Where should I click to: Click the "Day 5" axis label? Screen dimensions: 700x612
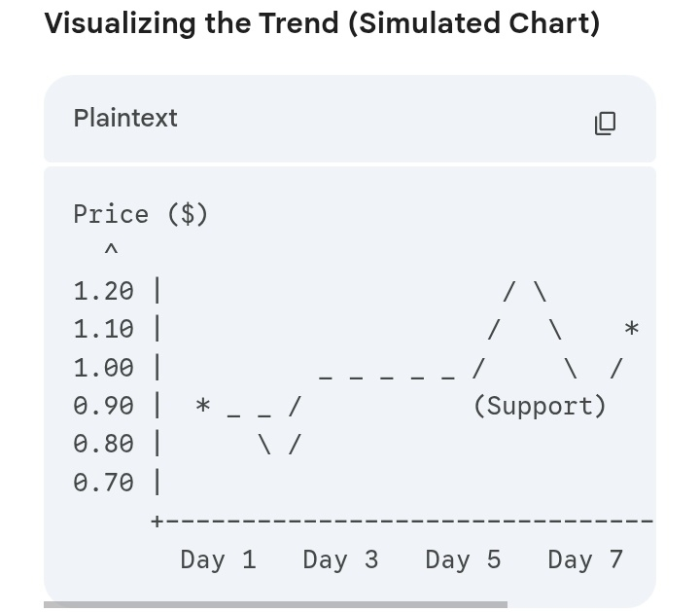[463, 559]
